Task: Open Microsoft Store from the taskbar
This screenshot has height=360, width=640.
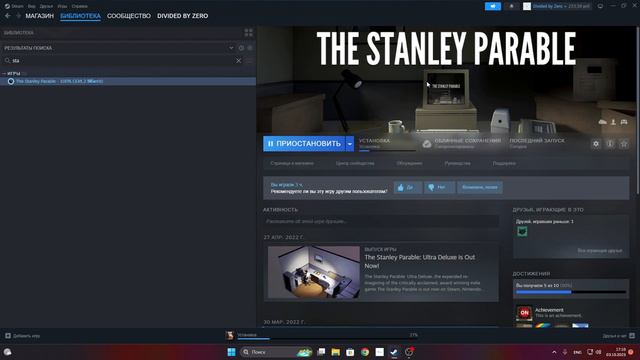Action: point(350,352)
